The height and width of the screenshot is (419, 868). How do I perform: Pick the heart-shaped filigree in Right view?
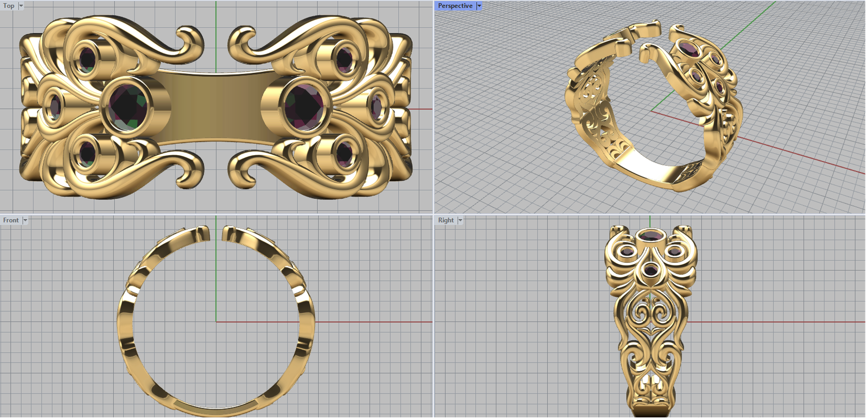(x=650, y=314)
